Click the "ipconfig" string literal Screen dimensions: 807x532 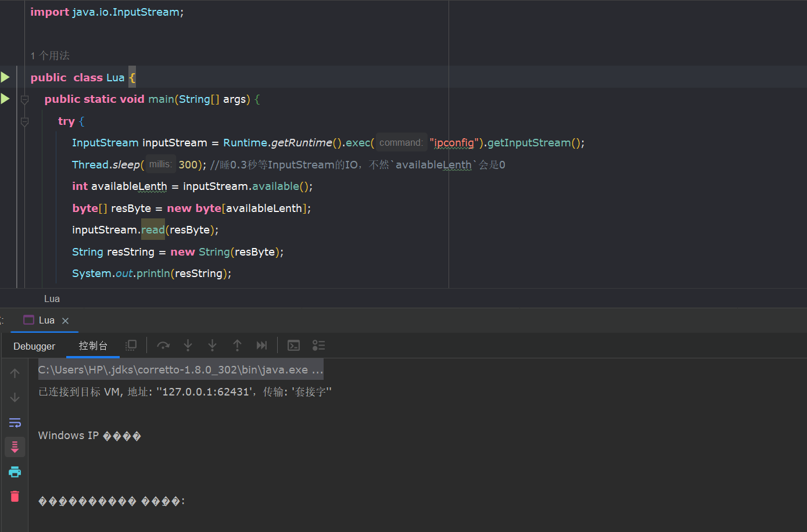click(x=454, y=143)
